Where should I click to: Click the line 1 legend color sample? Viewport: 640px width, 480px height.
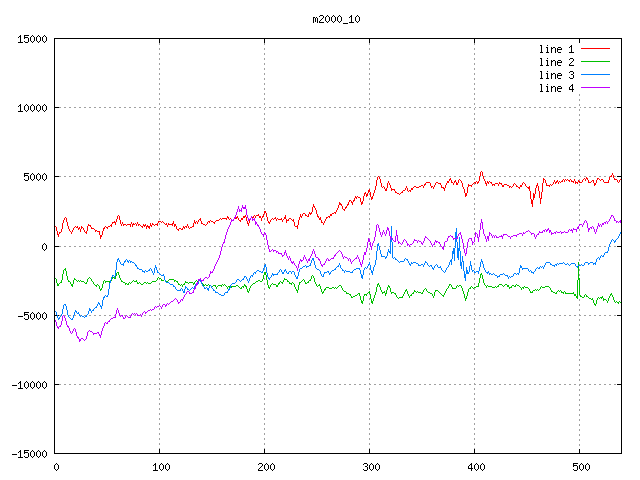click(595, 48)
